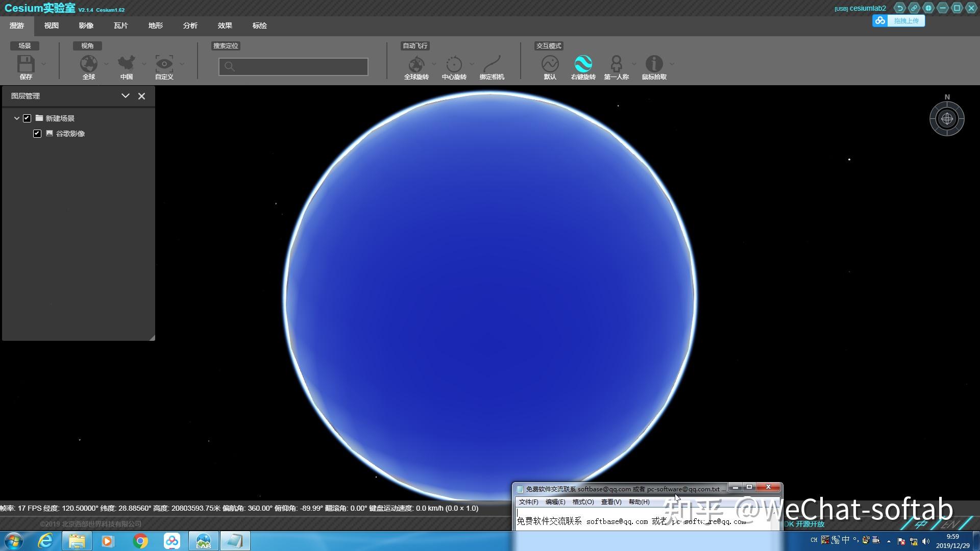Select the default (默认) interaction mode
The width and height of the screenshot is (980, 551).
tap(550, 64)
